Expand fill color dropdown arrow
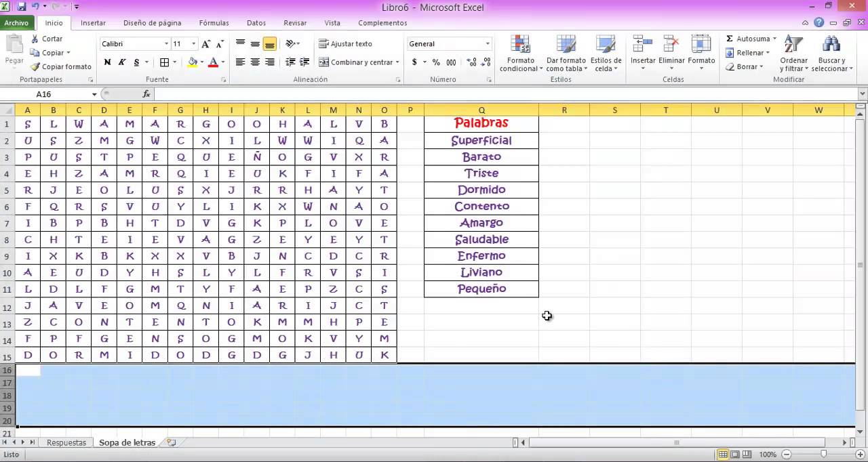The image size is (868, 462). (x=201, y=62)
